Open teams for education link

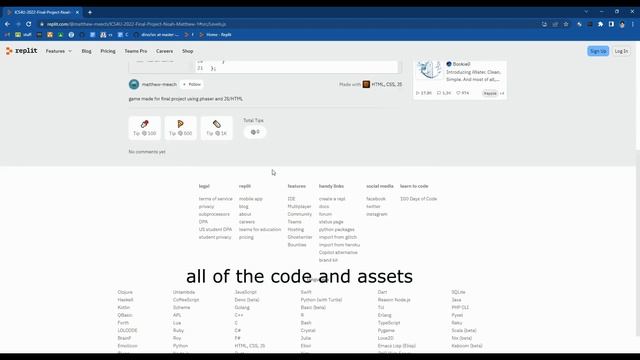coord(260,229)
